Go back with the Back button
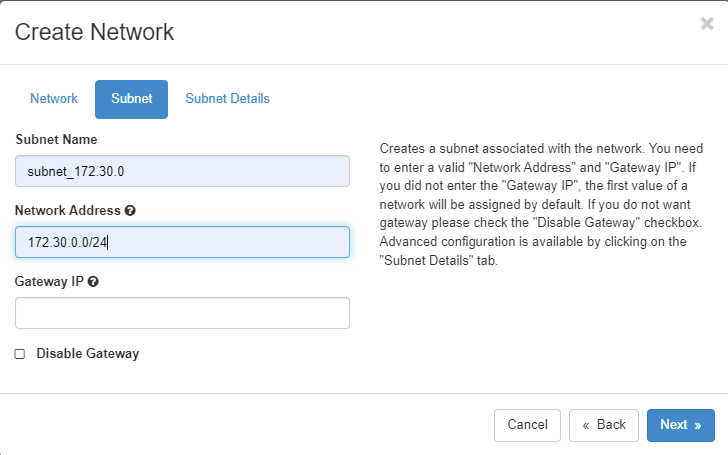This screenshot has width=728, height=455. (x=604, y=425)
